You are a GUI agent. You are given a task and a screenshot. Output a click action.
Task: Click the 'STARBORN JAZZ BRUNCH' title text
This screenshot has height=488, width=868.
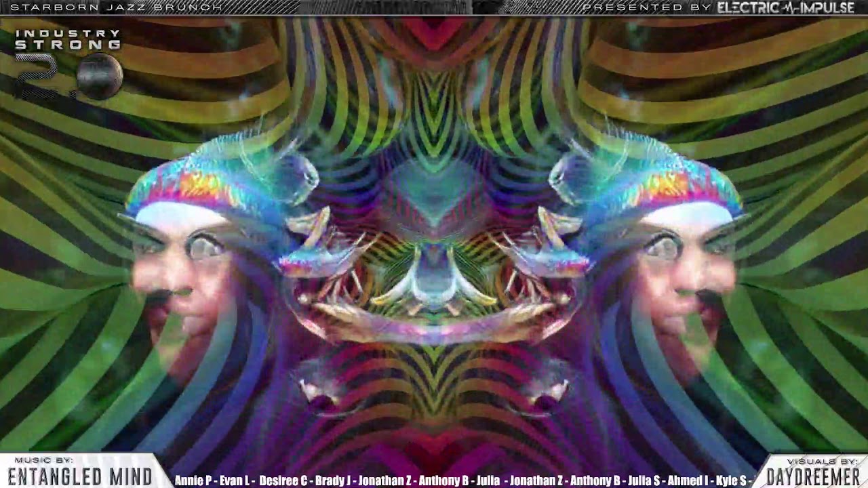116,7
